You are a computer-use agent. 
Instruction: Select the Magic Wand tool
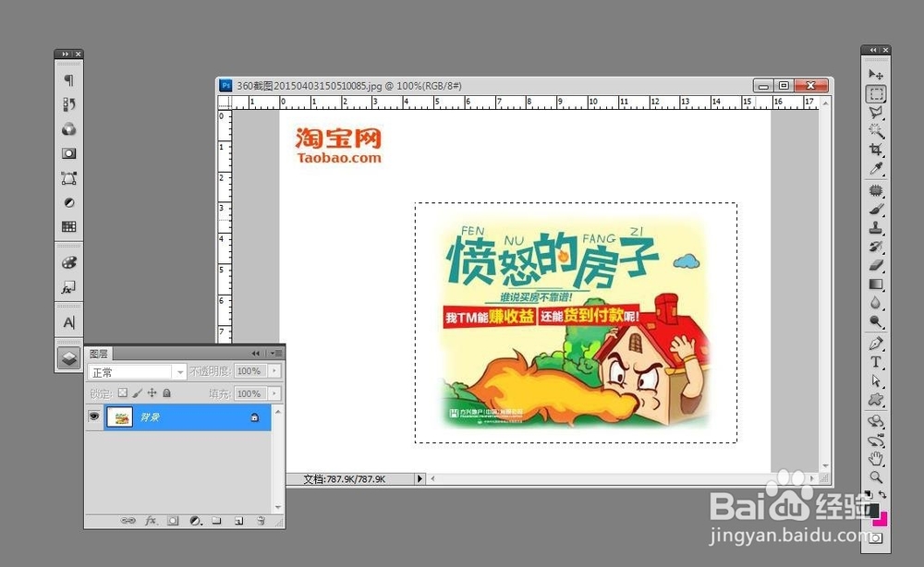pyautogui.click(x=876, y=131)
